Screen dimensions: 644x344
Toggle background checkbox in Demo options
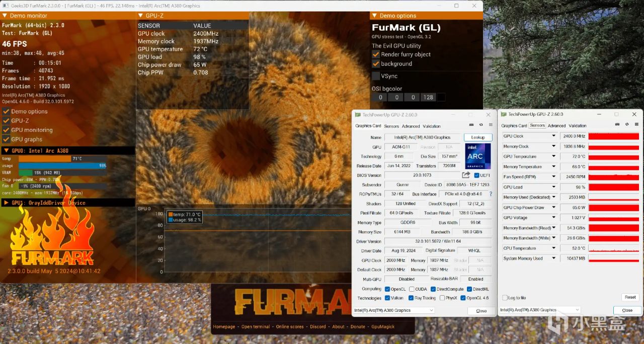[x=376, y=64]
